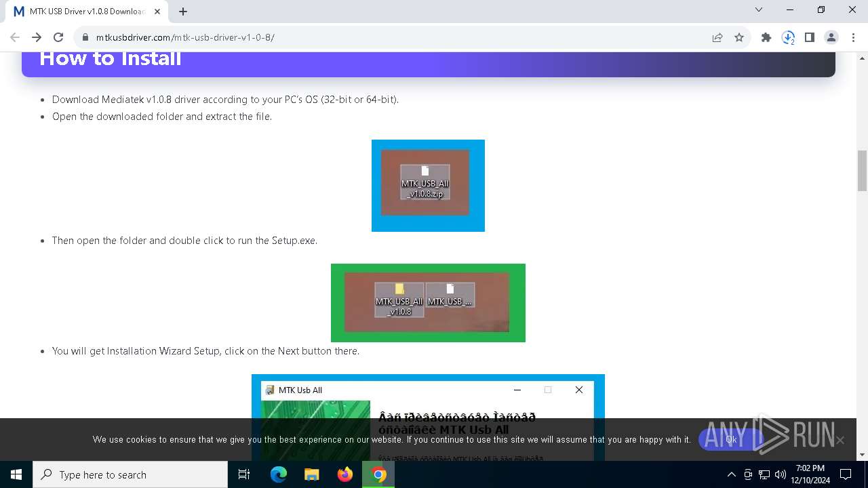
Task: Click the extracted folder screenshot image
Action: pyautogui.click(x=428, y=303)
